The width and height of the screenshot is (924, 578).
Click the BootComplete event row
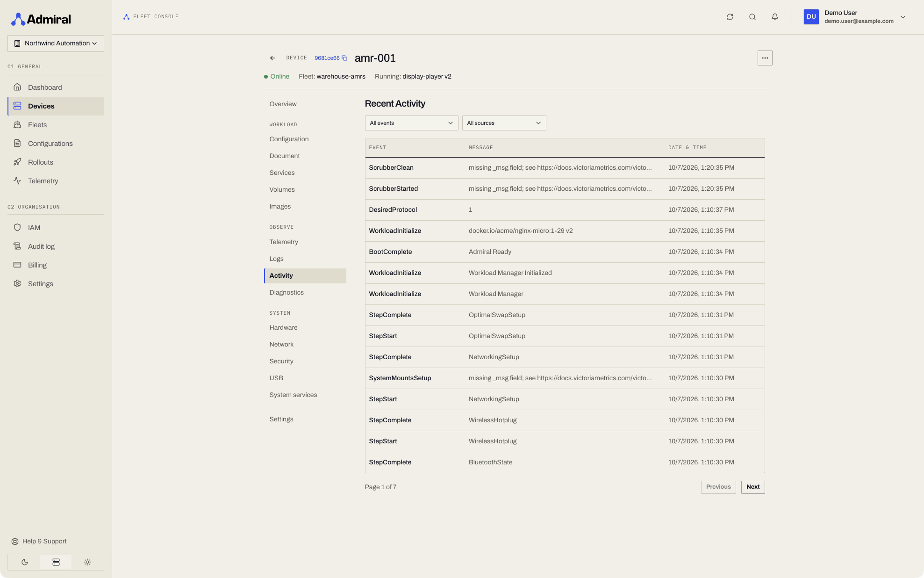click(x=565, y=252)
